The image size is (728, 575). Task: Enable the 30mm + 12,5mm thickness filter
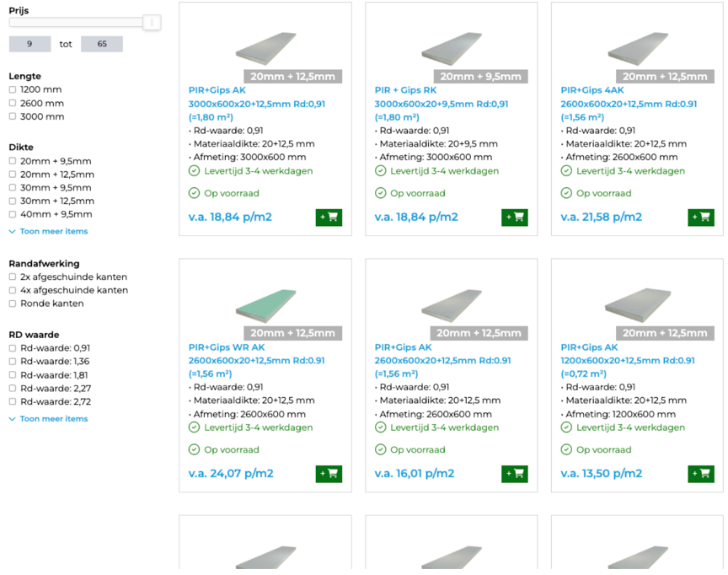[x=13, y=202]
